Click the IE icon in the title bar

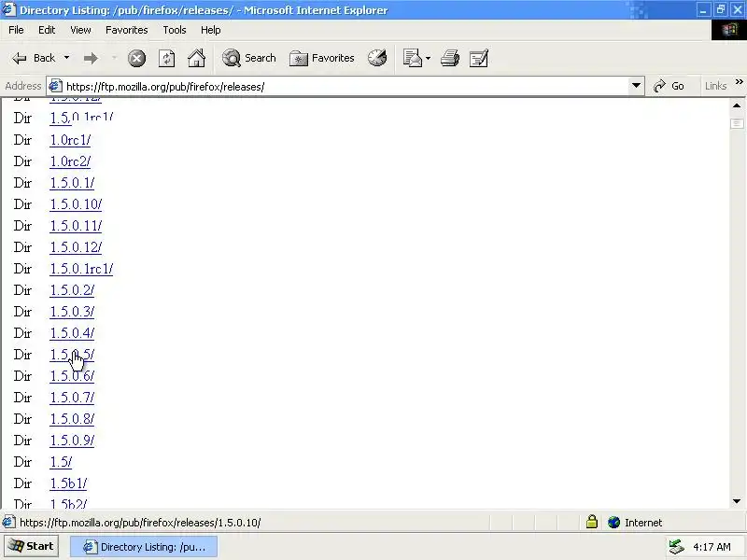[8, 9]
